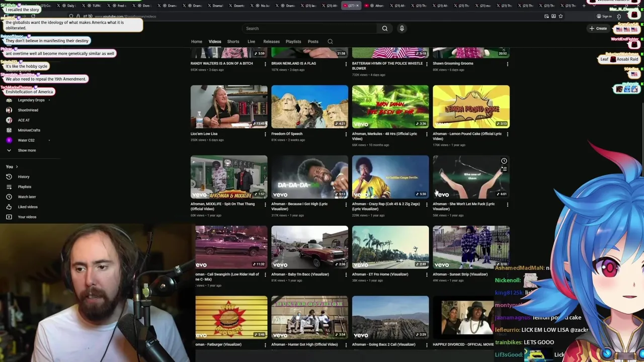Open the channel search magnifier icon
The width and height of the screenshot is (644, 362).
click(330, 42)
